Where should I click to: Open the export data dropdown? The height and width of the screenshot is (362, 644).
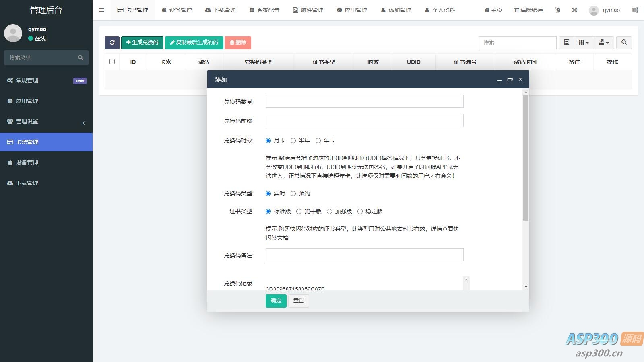604,43
